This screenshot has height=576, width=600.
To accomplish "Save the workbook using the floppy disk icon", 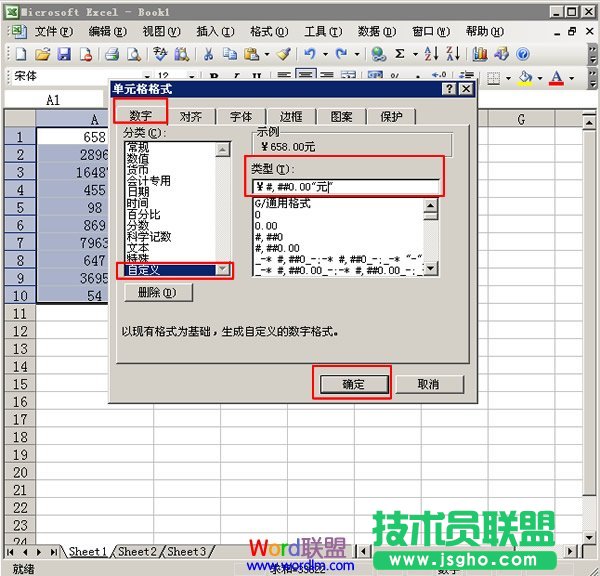I will pyautogui.click(x=64, y=54).
